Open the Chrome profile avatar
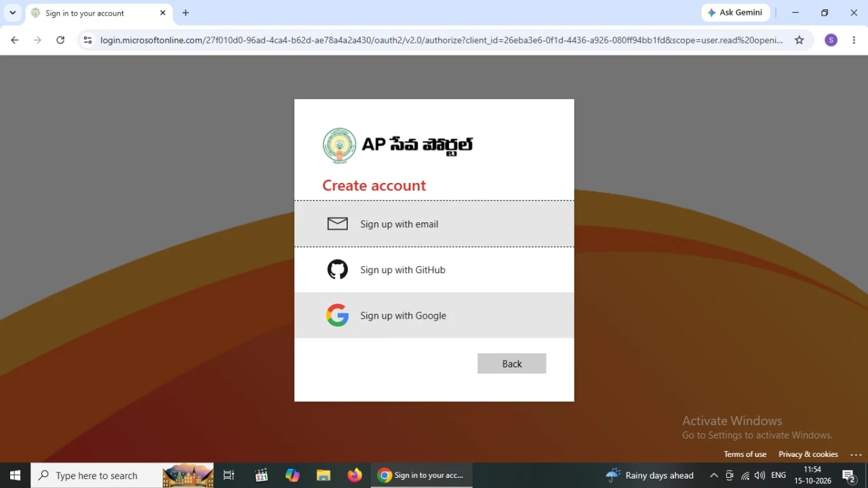The image size is (868, 488). [831, 40]
